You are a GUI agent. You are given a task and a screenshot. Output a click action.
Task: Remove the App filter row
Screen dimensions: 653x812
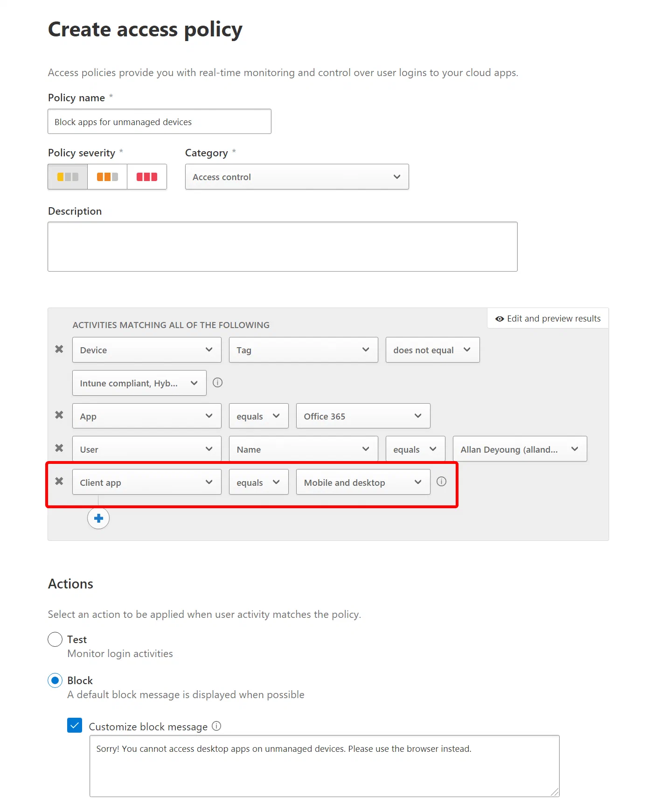click(x=59, y=415)
